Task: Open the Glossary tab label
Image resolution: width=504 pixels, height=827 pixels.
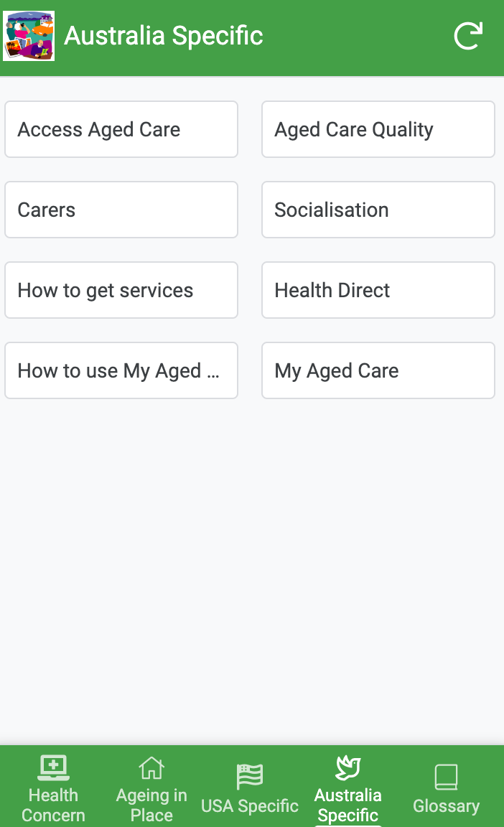Action: coord(446,806)
